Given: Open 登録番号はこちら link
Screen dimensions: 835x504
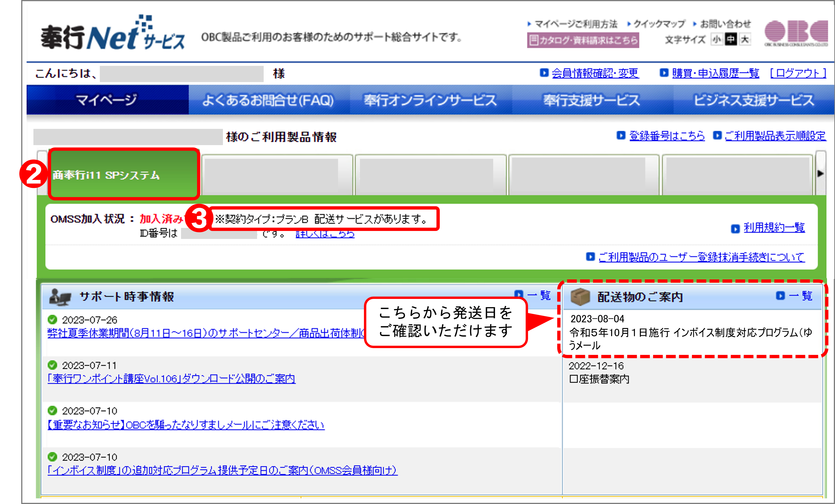Looking at the screenshot, I should [x=667, y=136].
